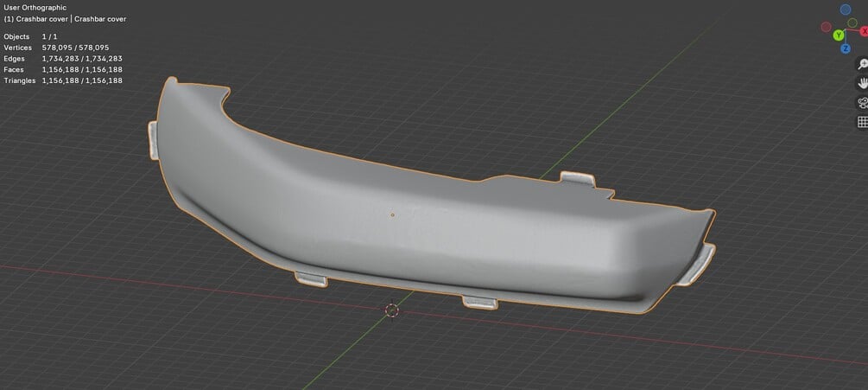
Task: Click the red X axis gizmo handle
Action: pyautogui.click(x=864, y=32)
